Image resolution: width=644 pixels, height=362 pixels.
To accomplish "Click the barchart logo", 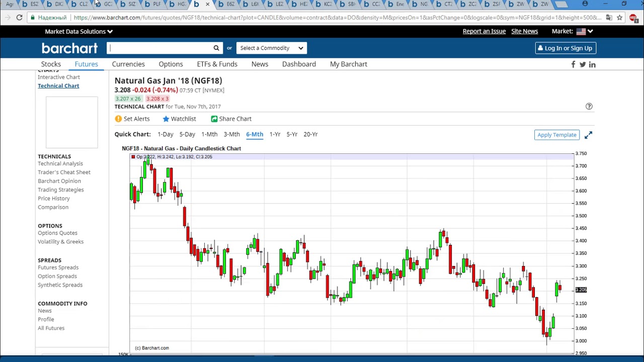I will click(x=69, y=48).
